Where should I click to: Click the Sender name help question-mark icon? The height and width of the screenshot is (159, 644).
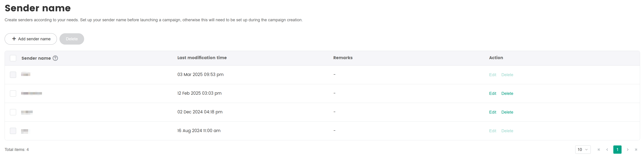55,58
